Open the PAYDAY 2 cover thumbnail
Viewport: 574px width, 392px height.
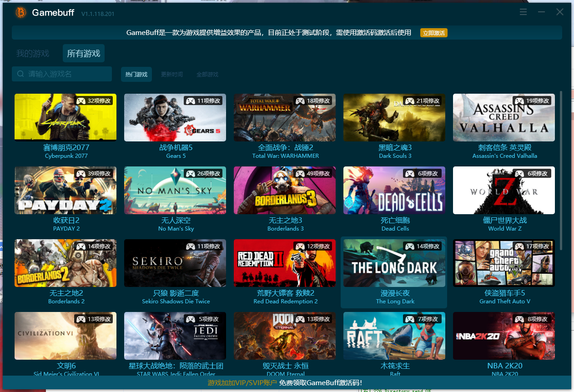(x=65, y=190)
